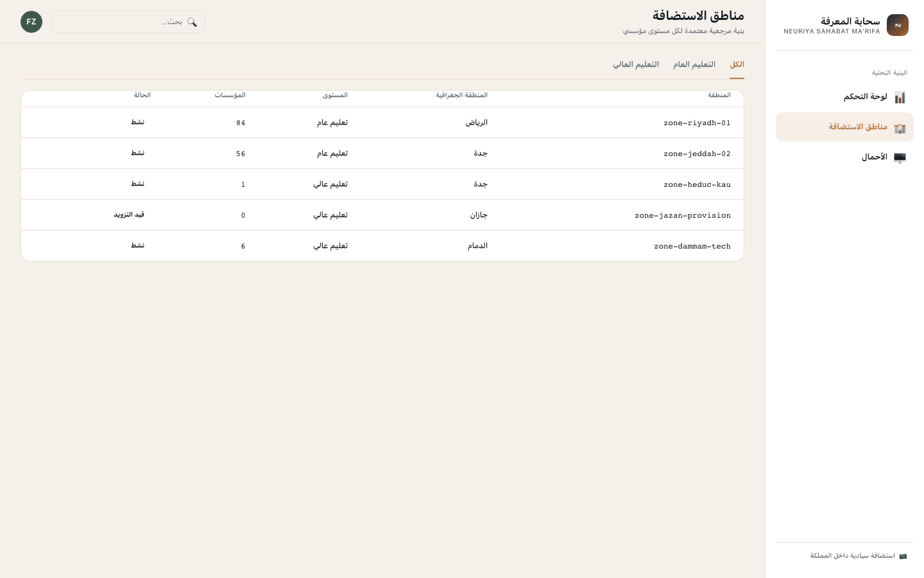Switch to التعليم العام tab
924x578 pixels.
694,65
